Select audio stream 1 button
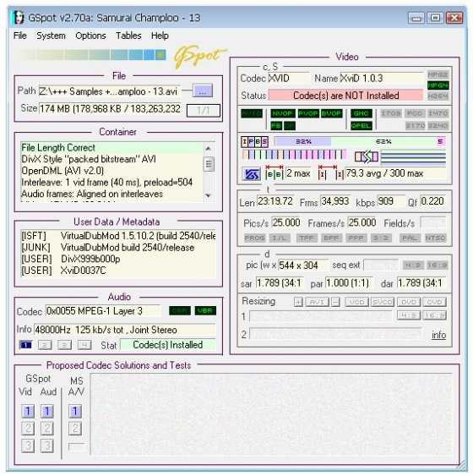The width and height of the screenshot is (473, 476). (x=26, y=345)
